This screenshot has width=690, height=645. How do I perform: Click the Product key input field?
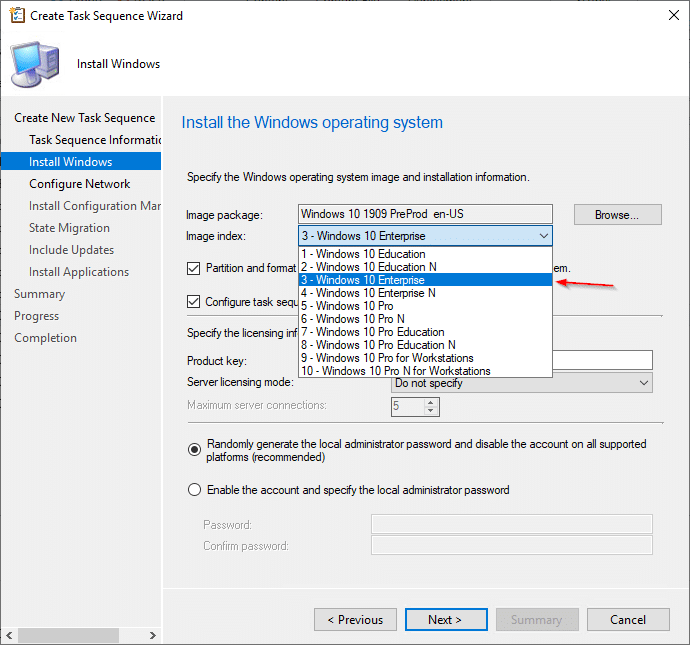click(602, 360)
